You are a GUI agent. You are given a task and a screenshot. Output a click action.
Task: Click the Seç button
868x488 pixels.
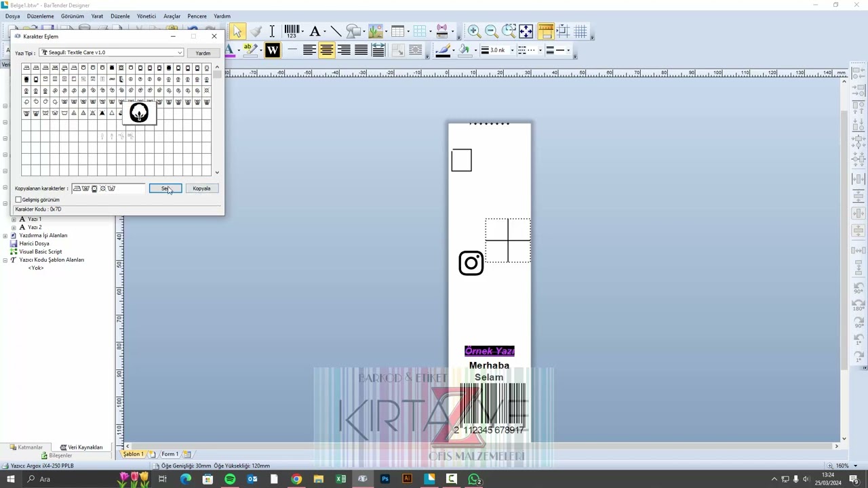pos(165,188)
